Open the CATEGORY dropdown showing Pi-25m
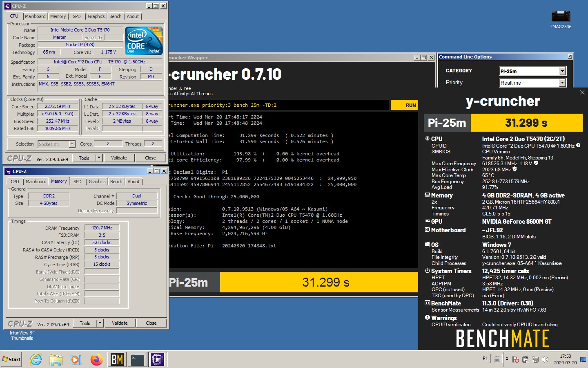 pos(562,71)
